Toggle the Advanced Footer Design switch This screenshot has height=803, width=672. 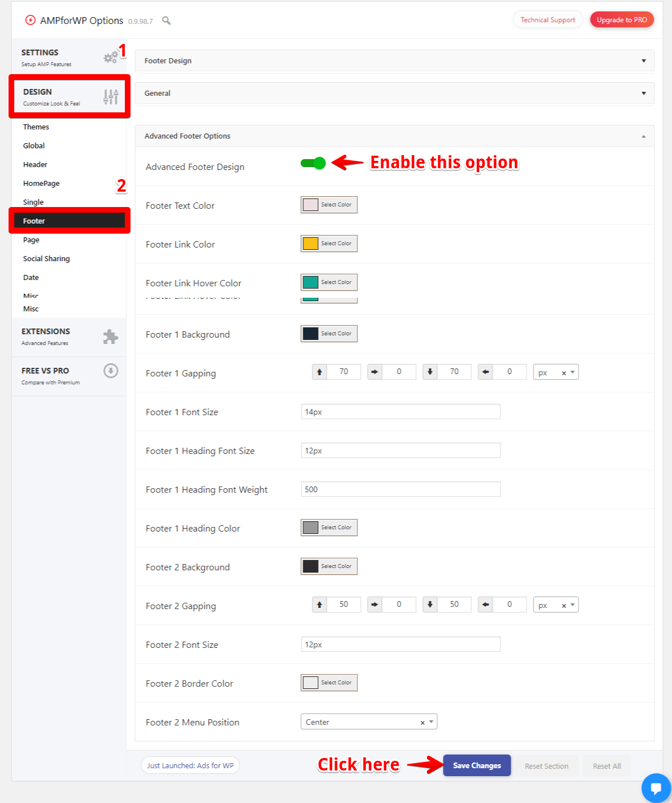click(313, 163)
